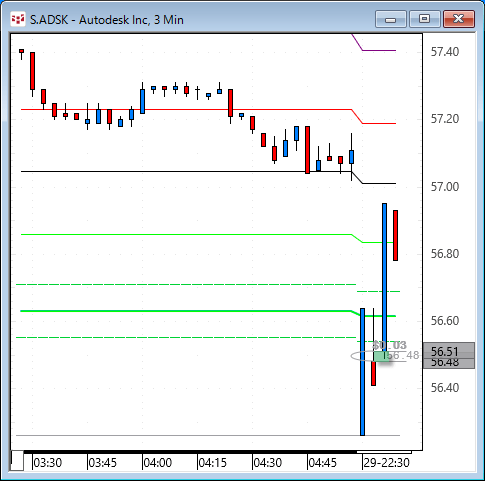485x481 pixels.
Task: Click the small white box left of time axis
Action: (x=17, y=460)
